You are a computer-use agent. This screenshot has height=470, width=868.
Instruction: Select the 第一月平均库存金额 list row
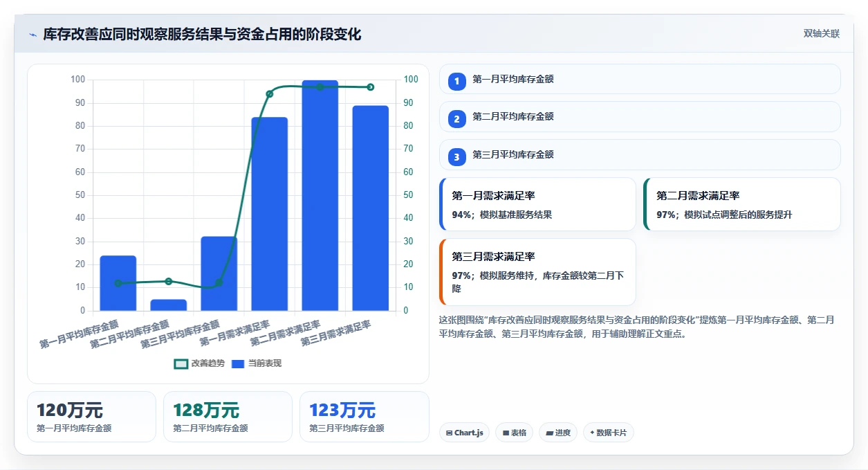click(x=640, y=79)
